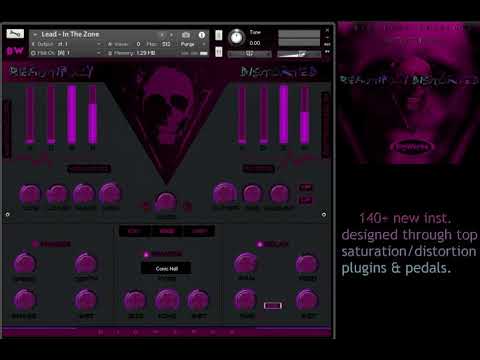Click the upper-right Delay knob
480x360 pixels.
(307, 263)
